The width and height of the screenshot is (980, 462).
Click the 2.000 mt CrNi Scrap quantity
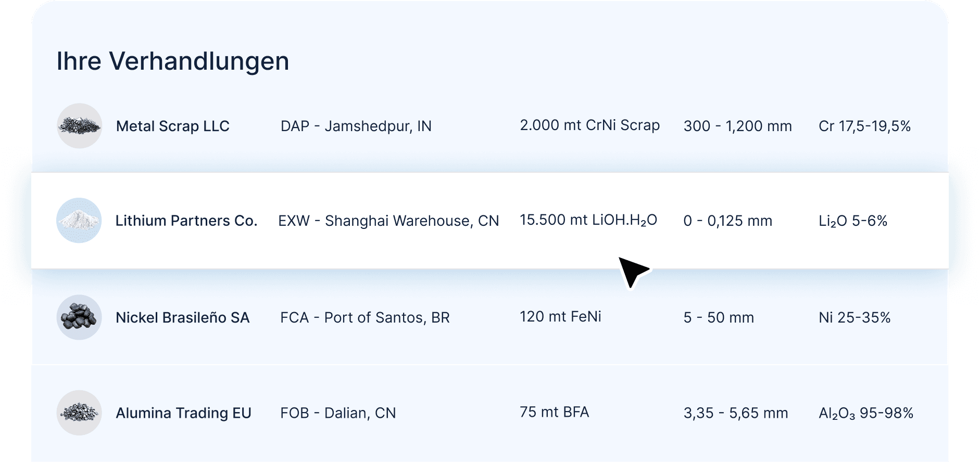click(x=589, y=125)
